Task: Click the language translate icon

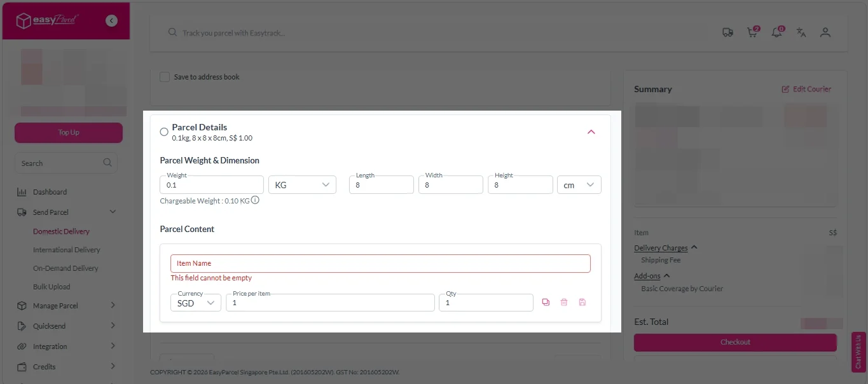Action: pos(801,32)
